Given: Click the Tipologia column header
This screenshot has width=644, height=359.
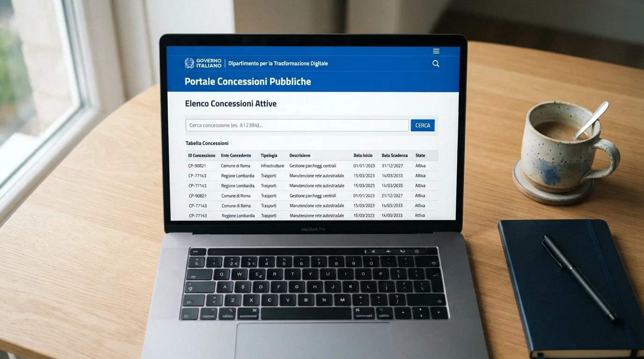Looking at the screenshot, I should [x=269, y=156].
